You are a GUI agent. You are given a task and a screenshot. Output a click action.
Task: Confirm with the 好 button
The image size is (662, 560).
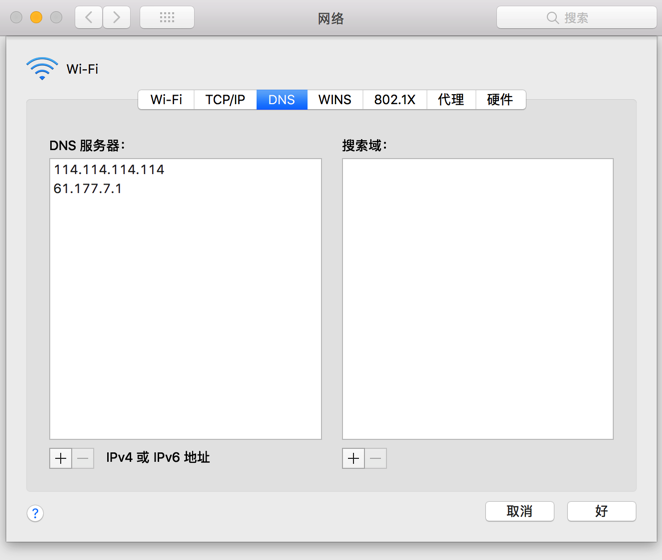pos(602,511)
